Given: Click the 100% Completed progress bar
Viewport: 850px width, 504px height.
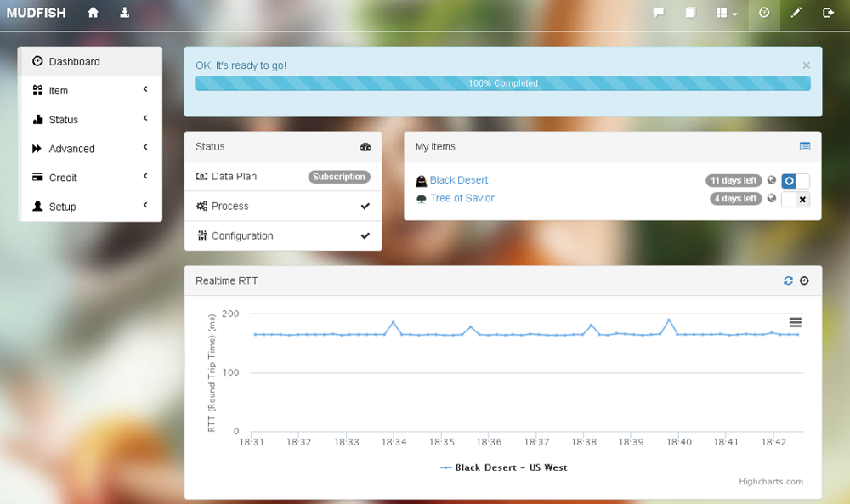Looking at the screenshot, I should [x=502, y=83].
